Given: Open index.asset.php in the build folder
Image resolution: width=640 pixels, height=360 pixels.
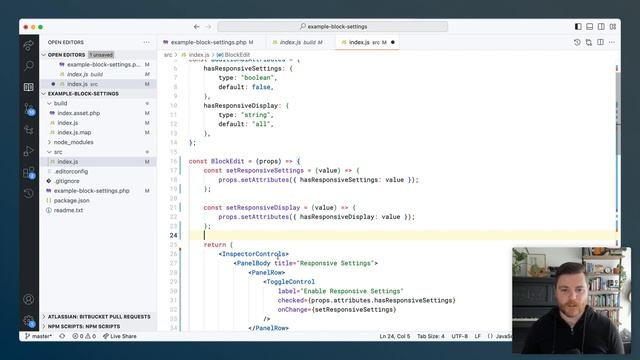Looking at the screenshot, I should tap(98, 113).
